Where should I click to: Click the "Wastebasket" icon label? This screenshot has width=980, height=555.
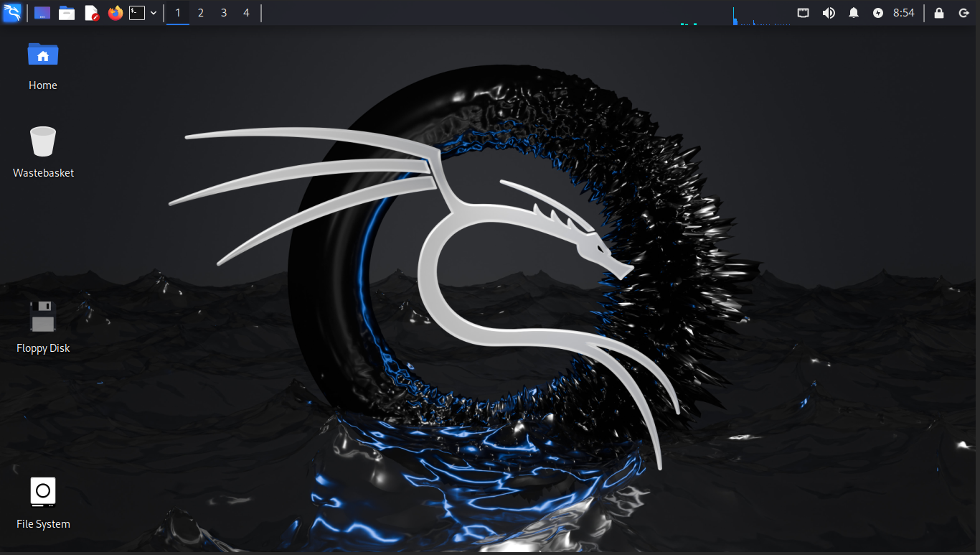(44, 173)
